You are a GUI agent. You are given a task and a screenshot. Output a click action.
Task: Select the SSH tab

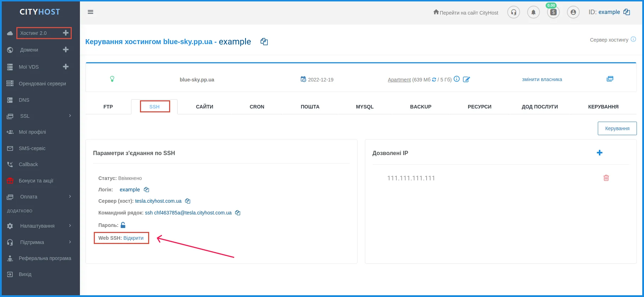tap(155, 107)
